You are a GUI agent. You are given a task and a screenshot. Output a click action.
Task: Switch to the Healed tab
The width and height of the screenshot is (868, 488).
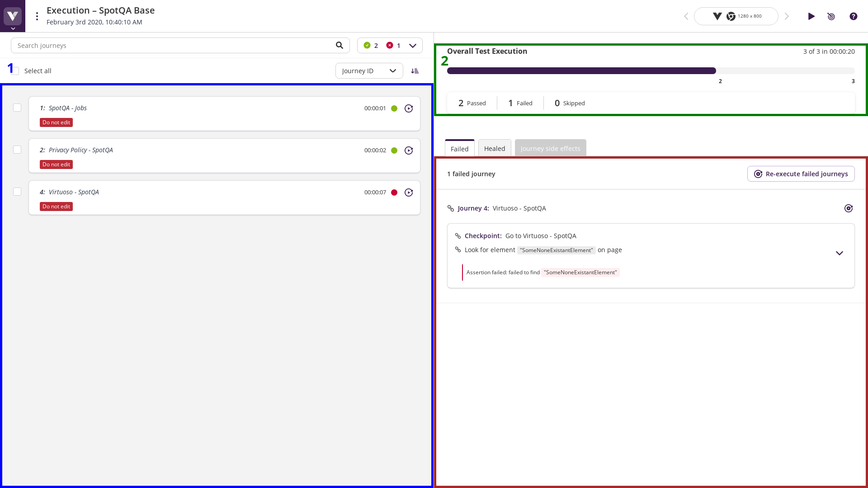click(495, 148)
